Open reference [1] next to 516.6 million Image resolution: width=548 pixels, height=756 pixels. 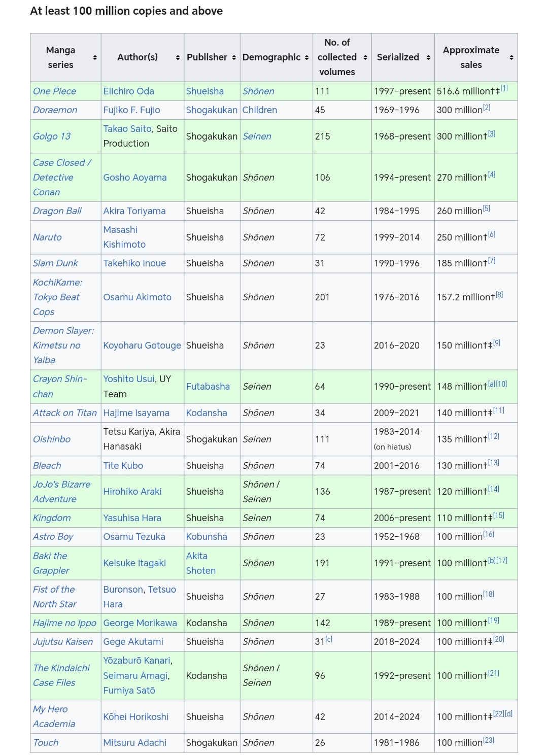[504, 88]
